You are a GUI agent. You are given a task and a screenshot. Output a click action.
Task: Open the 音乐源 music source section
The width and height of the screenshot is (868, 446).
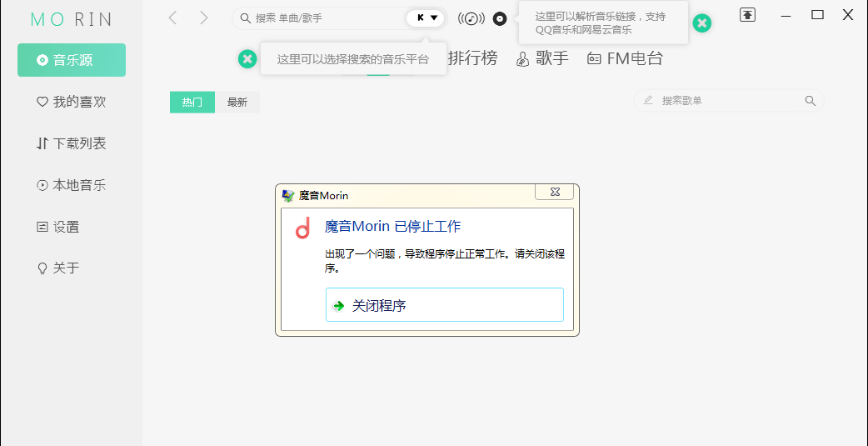(x=72, y=60)
